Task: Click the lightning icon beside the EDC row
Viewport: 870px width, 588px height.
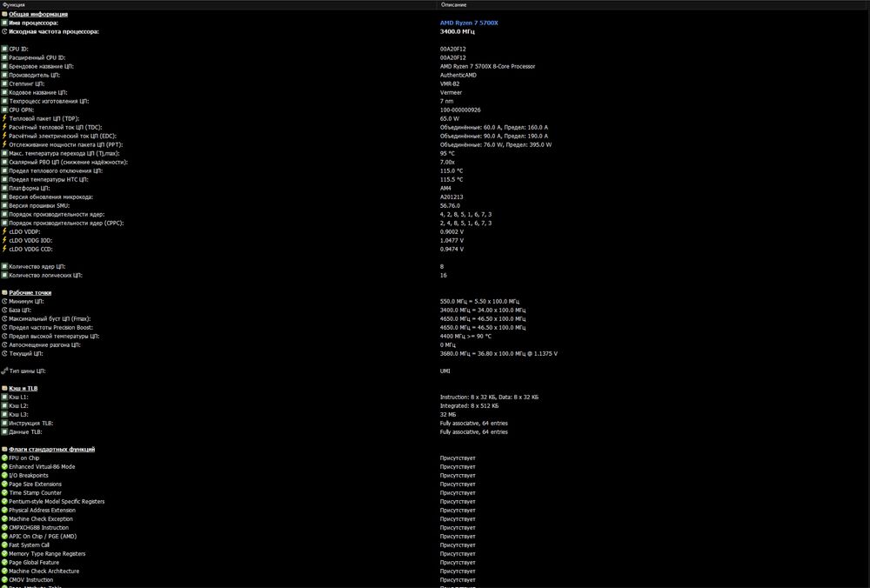Action: (4, 136)
